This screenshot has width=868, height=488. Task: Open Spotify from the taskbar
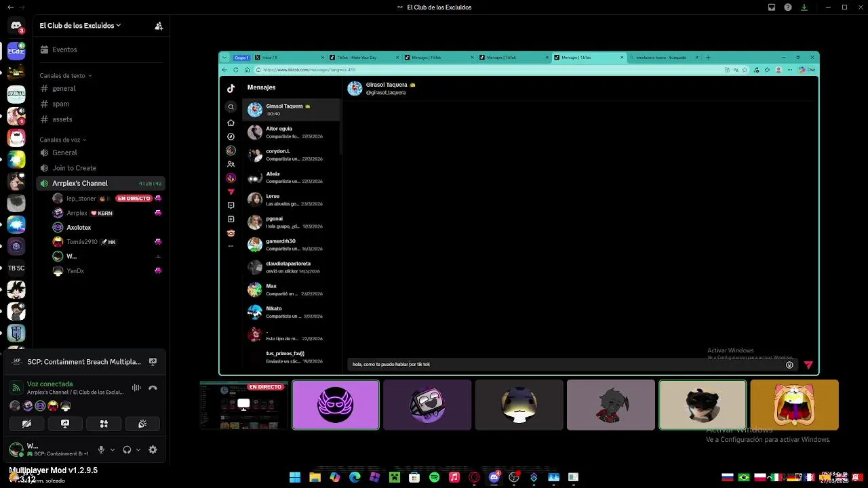(x=435, y=478)
